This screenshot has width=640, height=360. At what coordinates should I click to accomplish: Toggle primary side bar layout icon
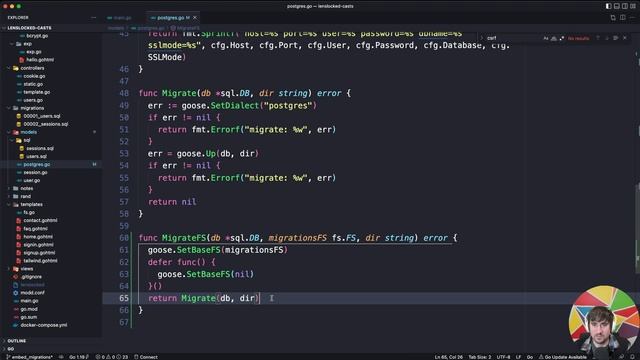pyautogui.click(x=608, y=6)
